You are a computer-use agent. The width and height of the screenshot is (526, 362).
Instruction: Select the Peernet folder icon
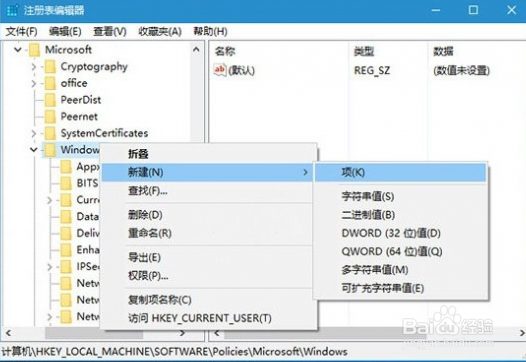50,116
